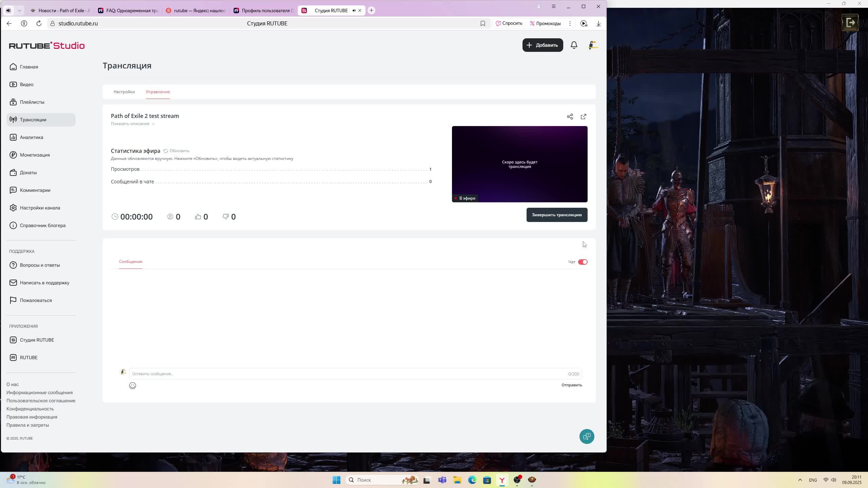Share the stream via the share icon
868x488 pixels.
point(570,117)
